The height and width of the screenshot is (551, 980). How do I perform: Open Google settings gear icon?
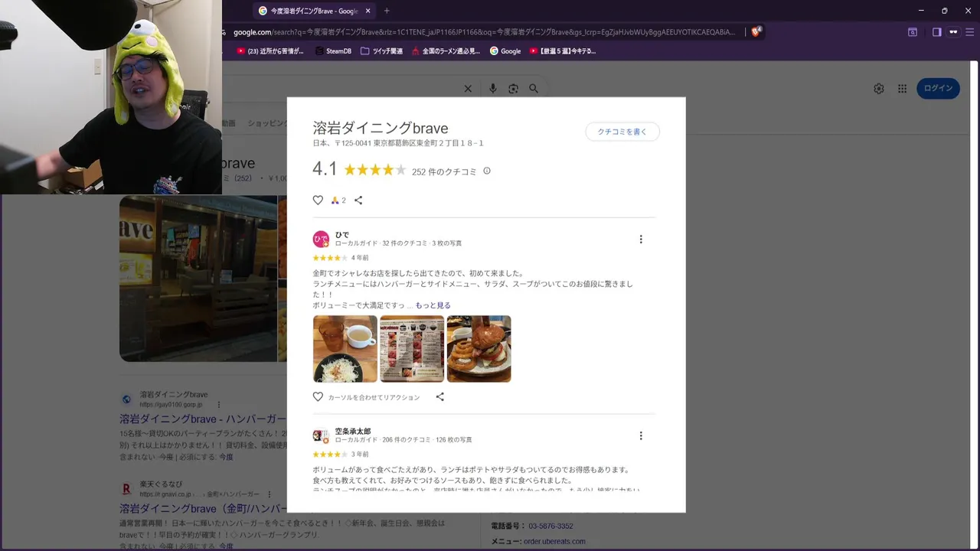point(879,89)
